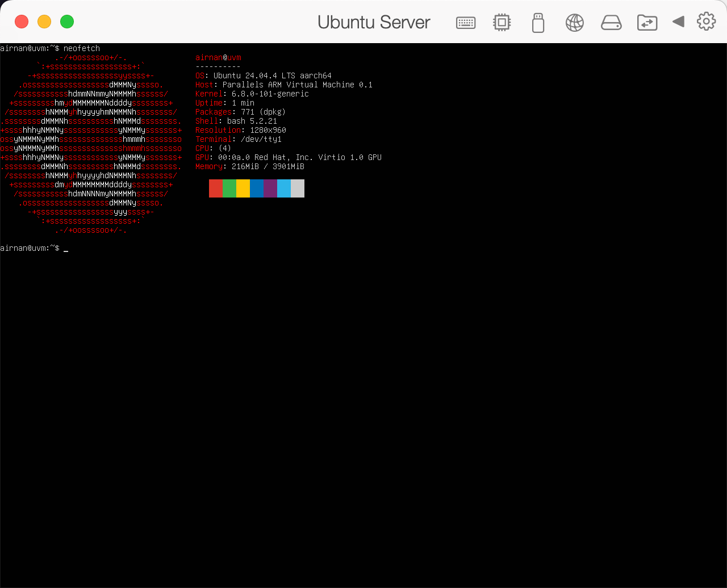The width and height of the screenshot is (727, 588).
Task: Select the green swatch in the neofetch palette
Action: tap(229, 188)
